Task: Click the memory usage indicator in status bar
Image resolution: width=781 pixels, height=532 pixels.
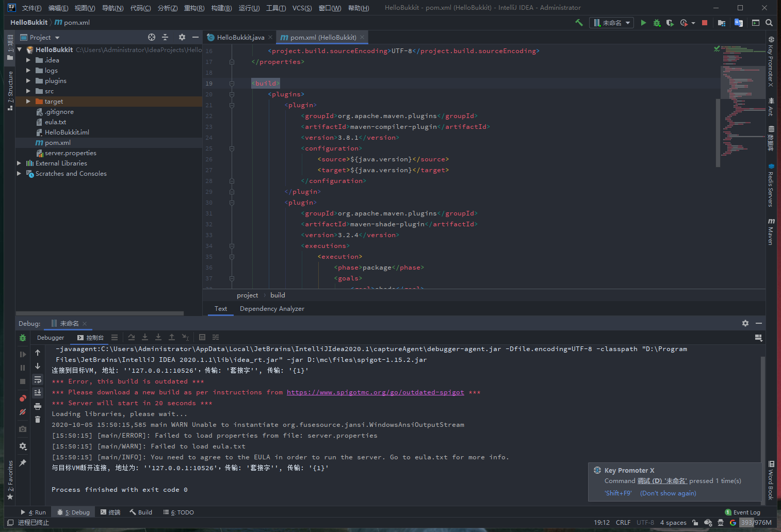Action: pos(756,523)
